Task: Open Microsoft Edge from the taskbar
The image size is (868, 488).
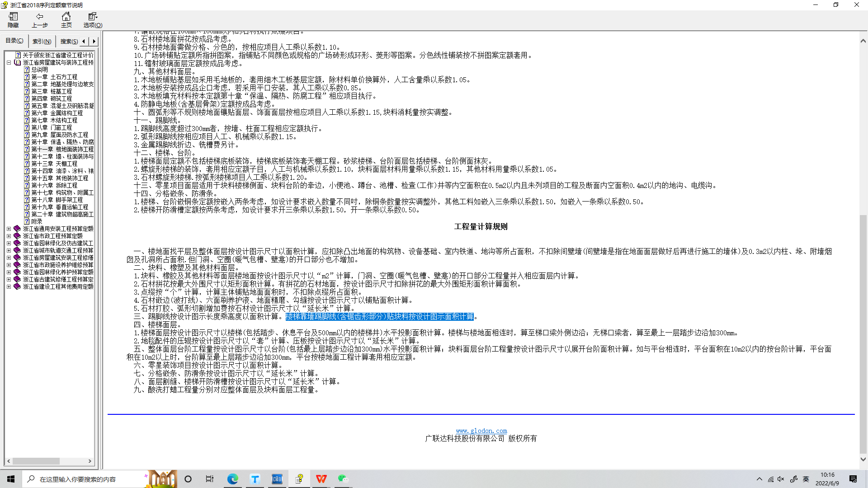Action: (x=232, y=479)
